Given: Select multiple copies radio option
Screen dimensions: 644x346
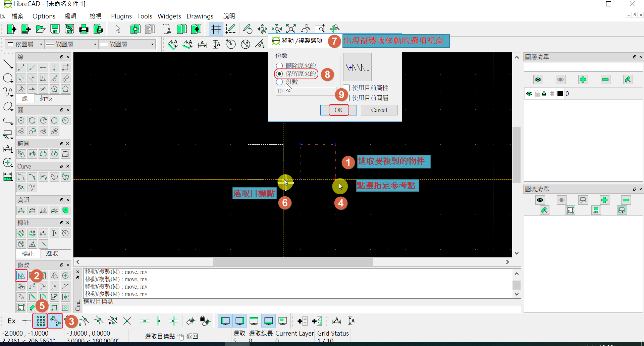Looking at the screenshot, I should tap(279, 82).
